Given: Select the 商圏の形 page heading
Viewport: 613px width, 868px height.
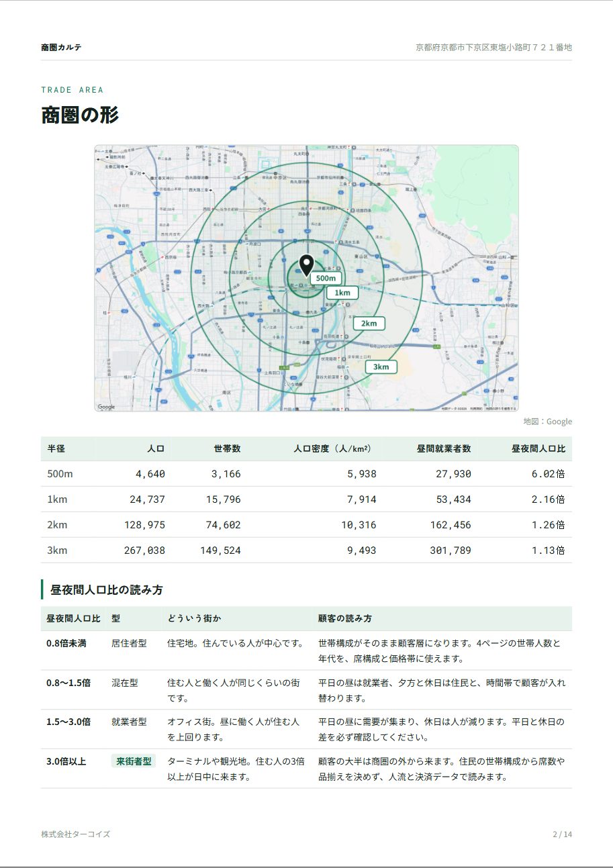Looking at the screenshot, I should tap(80, 115).
